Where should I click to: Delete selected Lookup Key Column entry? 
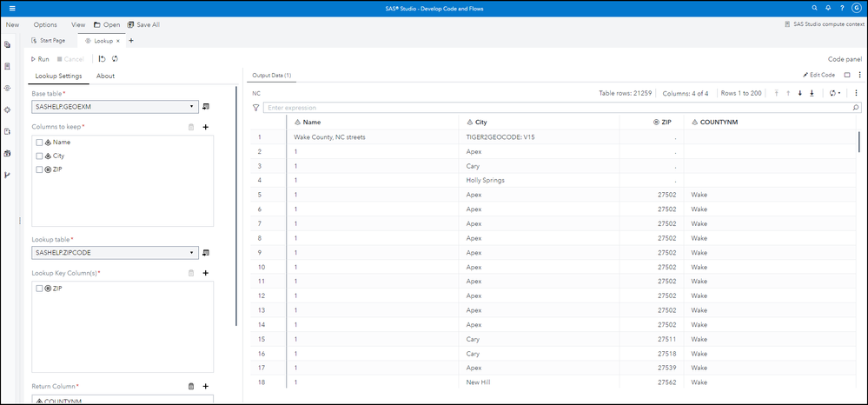pos(191,273)
